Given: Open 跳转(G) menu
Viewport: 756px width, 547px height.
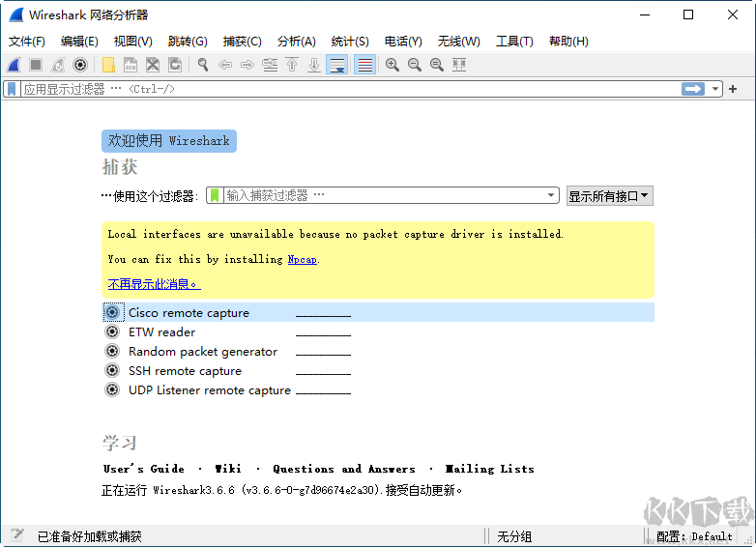Looking at the screenshot, I should (188, 42).
